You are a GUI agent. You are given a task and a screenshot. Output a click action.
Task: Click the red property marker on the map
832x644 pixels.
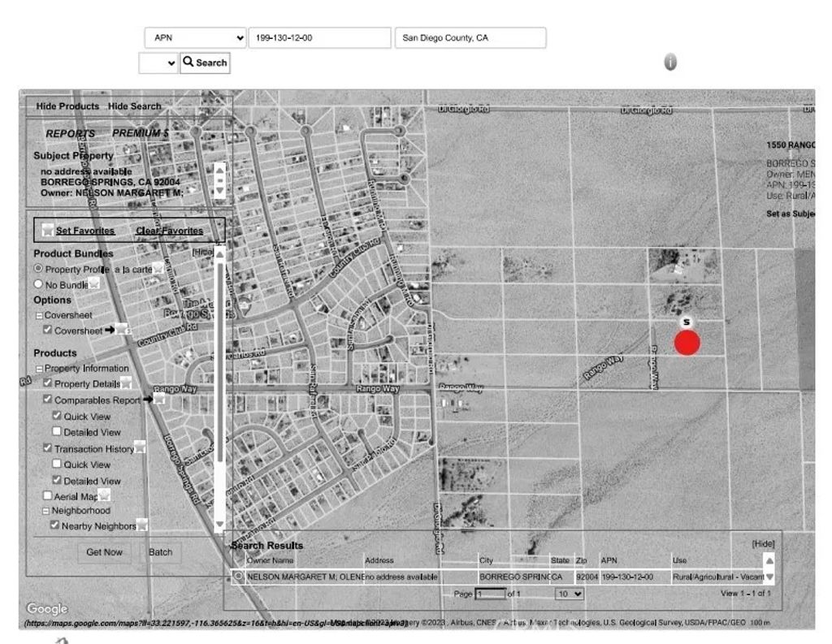click(687, 343)
